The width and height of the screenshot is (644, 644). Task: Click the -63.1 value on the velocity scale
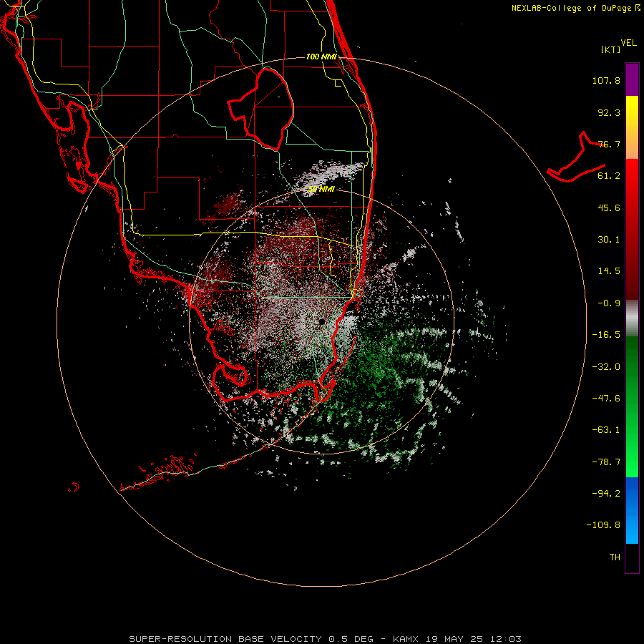click(x=606, y=430)
